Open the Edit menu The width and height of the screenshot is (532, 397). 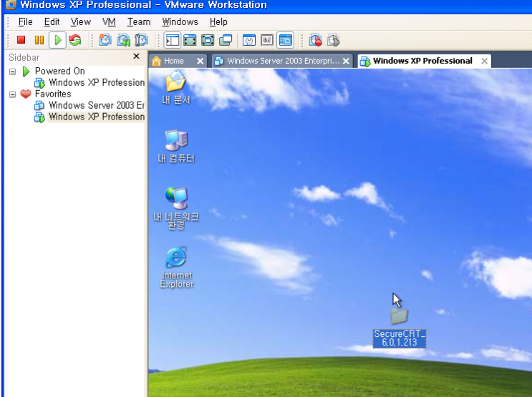tap(52, 22)
